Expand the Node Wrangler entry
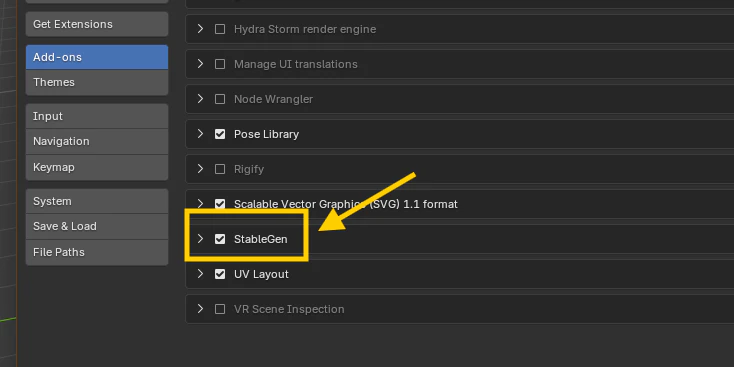This screenshot has height=367, width=734. 200,99
